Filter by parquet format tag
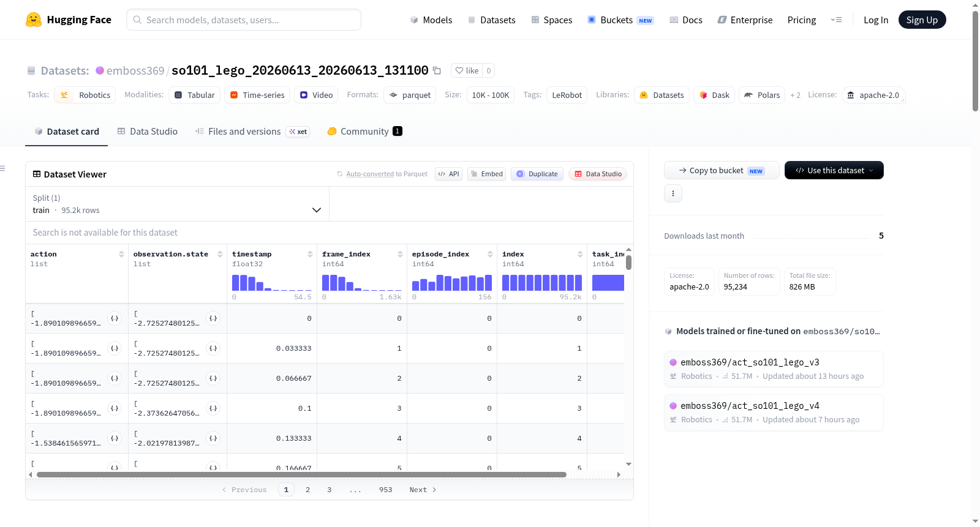 (x=410, y=95)
